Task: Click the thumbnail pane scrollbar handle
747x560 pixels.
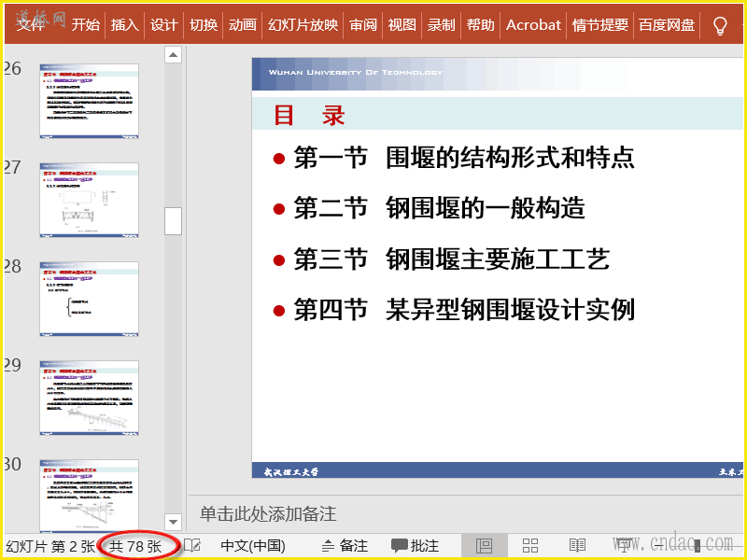Action: [x=173, y=221]
